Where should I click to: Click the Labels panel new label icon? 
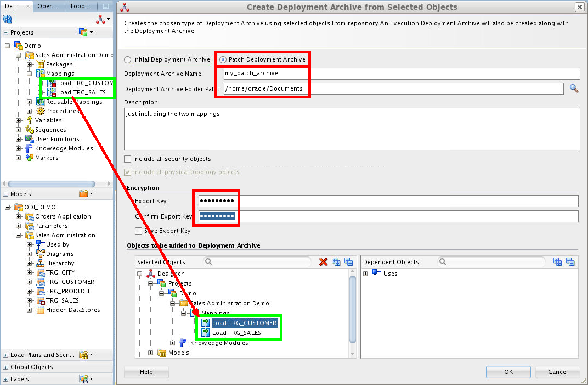point(83,379)
